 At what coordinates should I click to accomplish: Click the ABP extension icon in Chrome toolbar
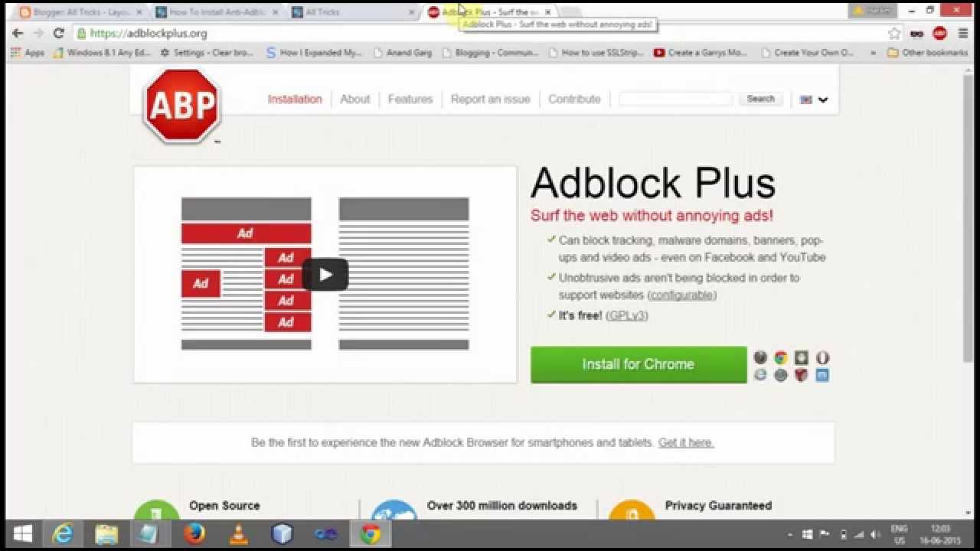pos(940,33)
